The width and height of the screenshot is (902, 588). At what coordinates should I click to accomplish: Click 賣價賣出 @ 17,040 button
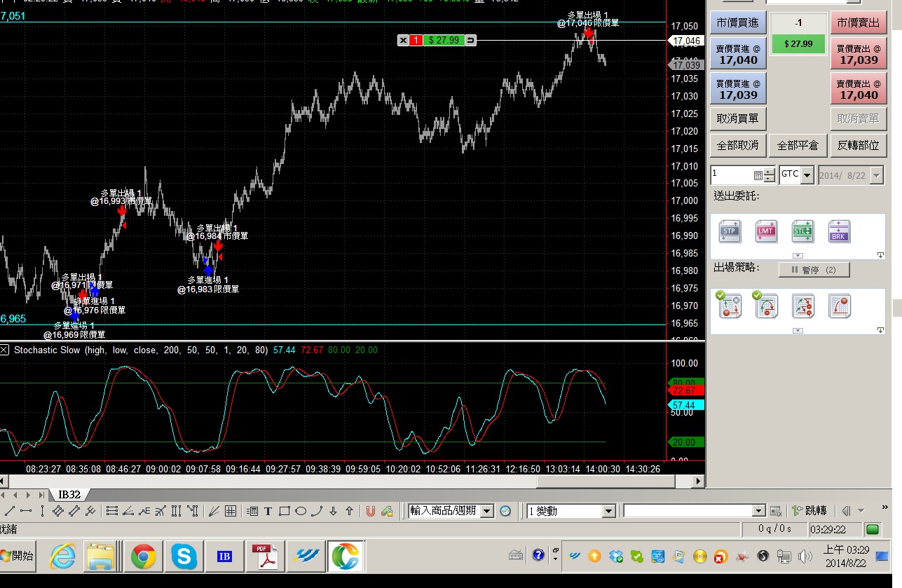[x=859, y=89]
